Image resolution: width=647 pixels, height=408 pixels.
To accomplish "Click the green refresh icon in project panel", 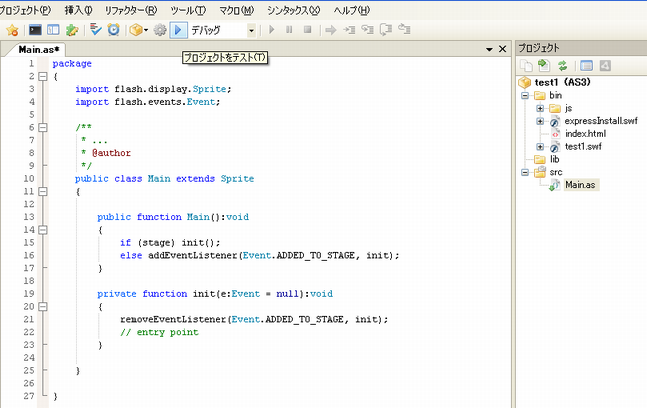I will (562, 66).
